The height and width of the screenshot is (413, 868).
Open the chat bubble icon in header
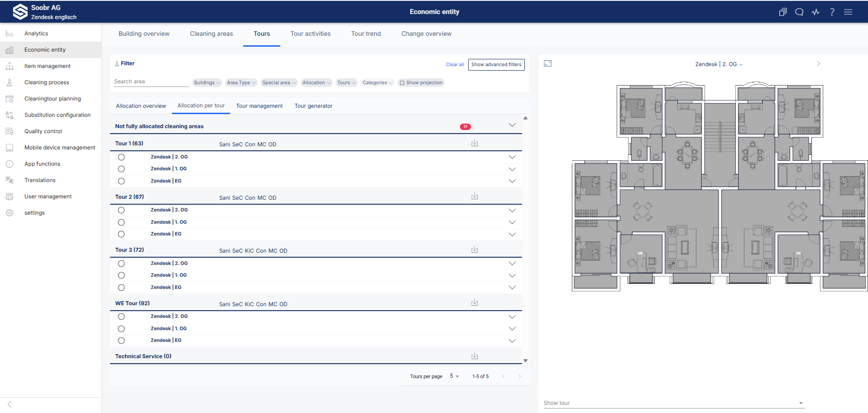coord(799,12)
